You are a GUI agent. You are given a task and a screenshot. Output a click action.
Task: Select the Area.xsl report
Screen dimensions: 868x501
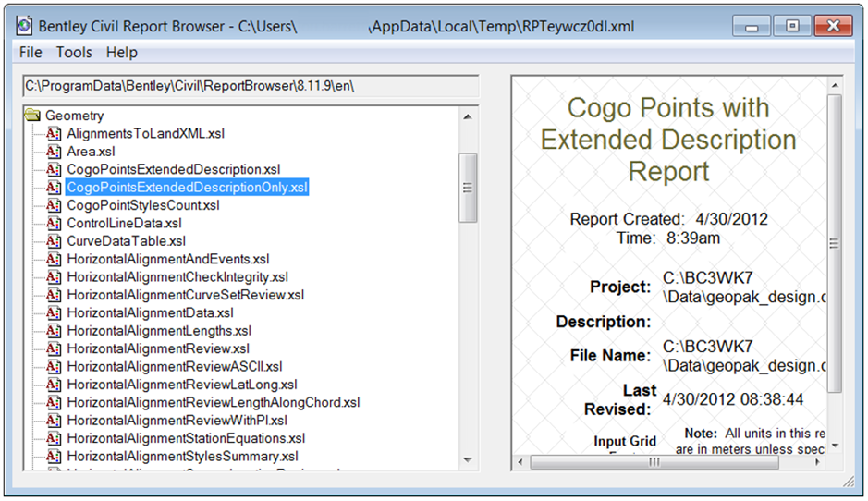[x=91, y=151]
